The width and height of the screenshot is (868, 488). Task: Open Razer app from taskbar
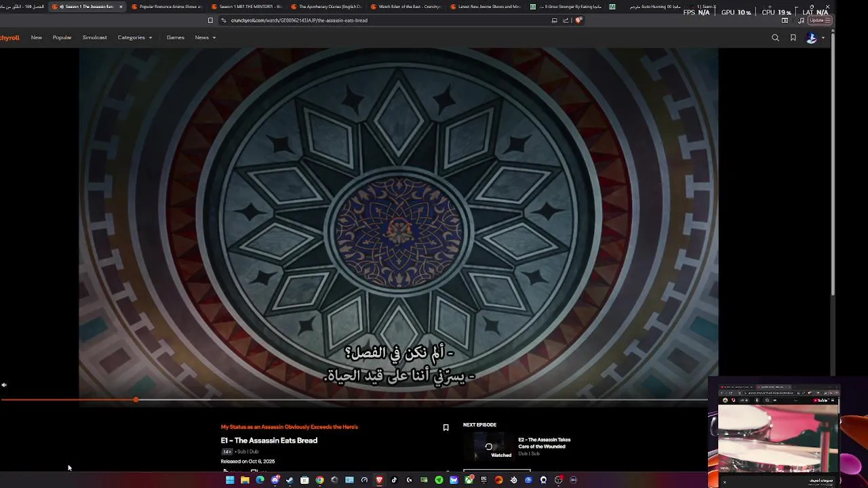[439, 480]
